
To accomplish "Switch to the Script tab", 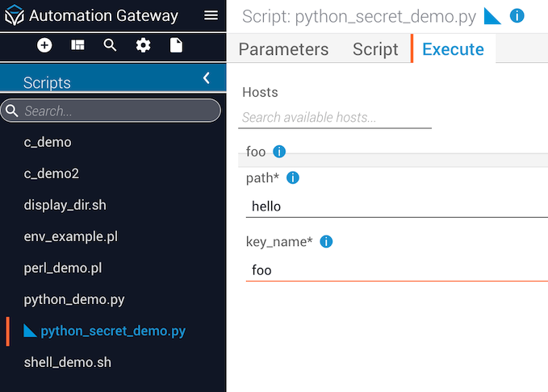I will [375, 49].
